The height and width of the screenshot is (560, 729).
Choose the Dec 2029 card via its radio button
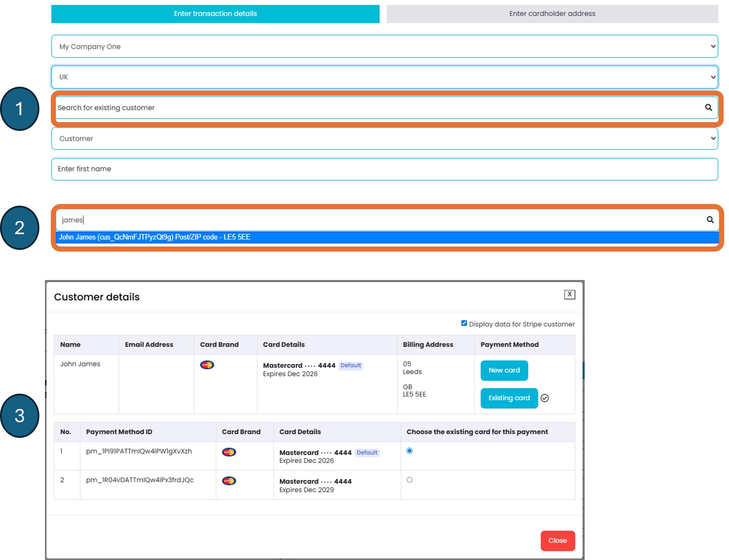[x=410, y=480]
